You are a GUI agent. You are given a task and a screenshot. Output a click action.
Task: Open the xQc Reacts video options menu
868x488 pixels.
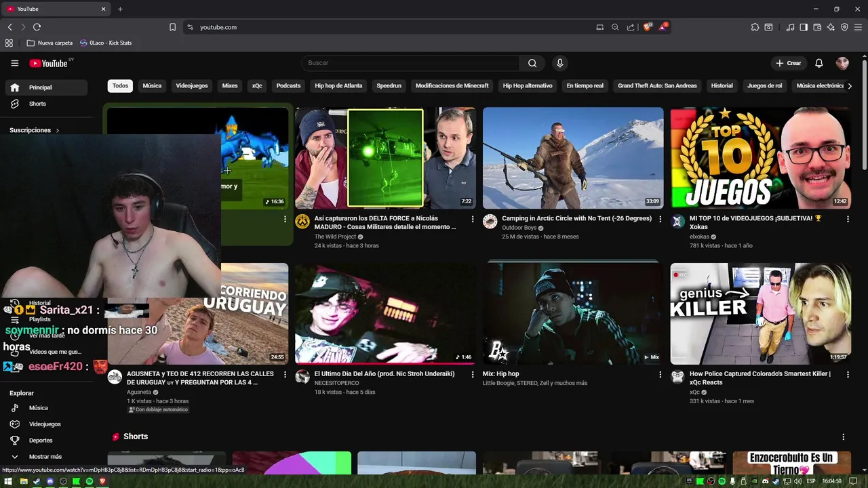(x=848, y=374)
